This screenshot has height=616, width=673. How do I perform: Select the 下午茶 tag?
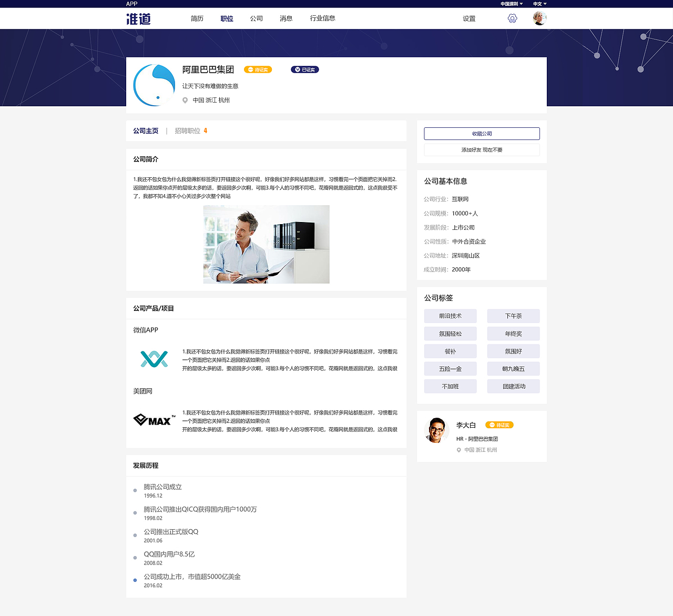[513, 316]
